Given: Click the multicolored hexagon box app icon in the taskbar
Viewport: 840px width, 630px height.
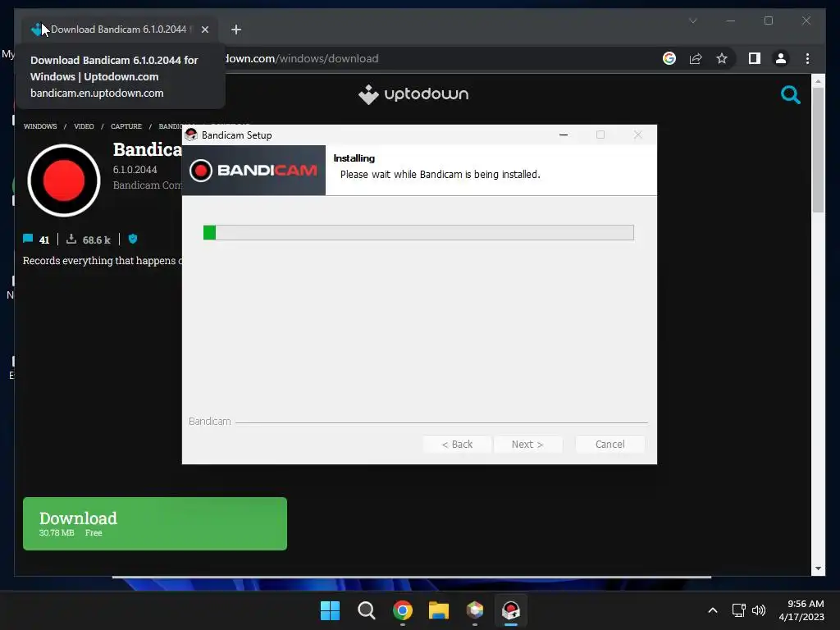Looking at the screenshot, I should point(475,610).
